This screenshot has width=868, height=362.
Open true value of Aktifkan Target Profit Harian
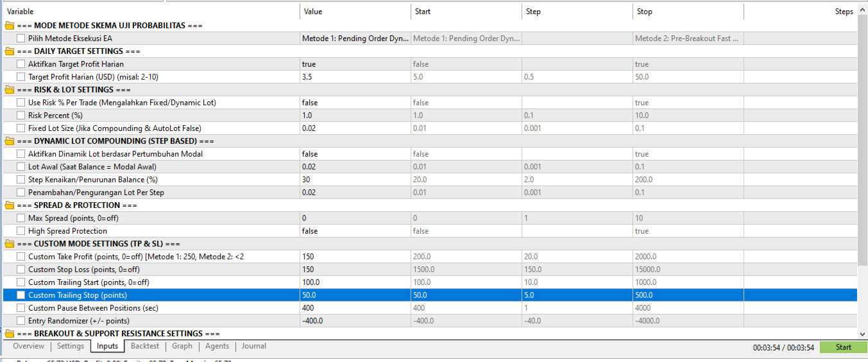tap(355, 64)
